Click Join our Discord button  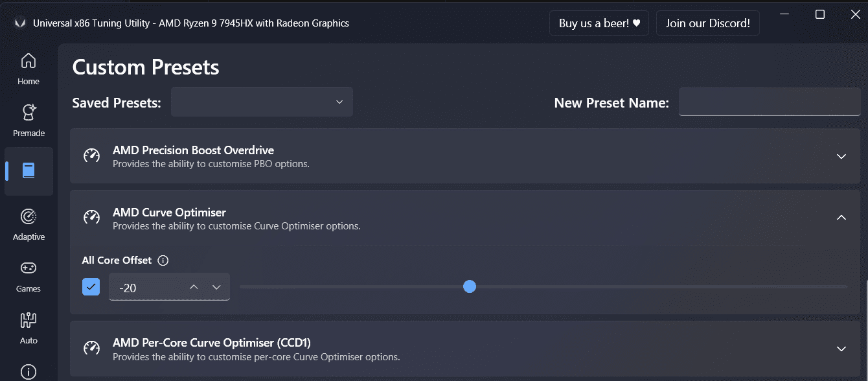707,23
